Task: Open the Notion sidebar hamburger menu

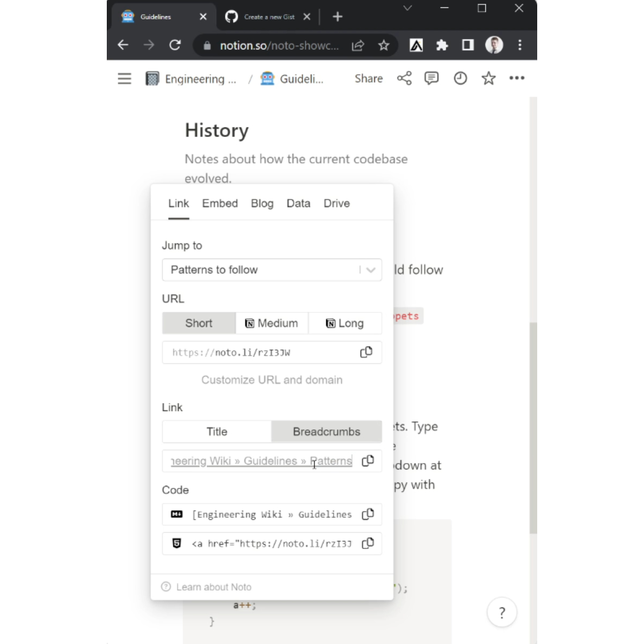Action: (x=125, y=79)
